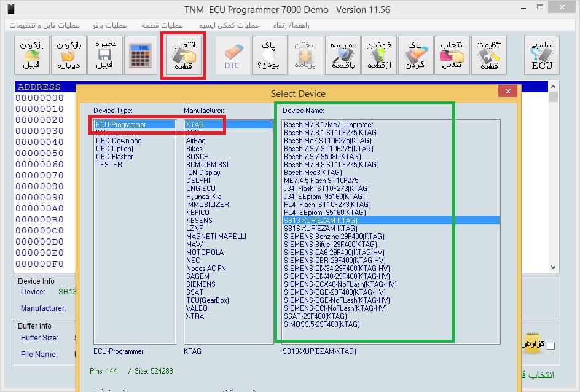Viewport: 580px width, 392px height.
Task: Click the Erase (پاک کردن) toolbar icon
Action: click(x=416, y=55)
